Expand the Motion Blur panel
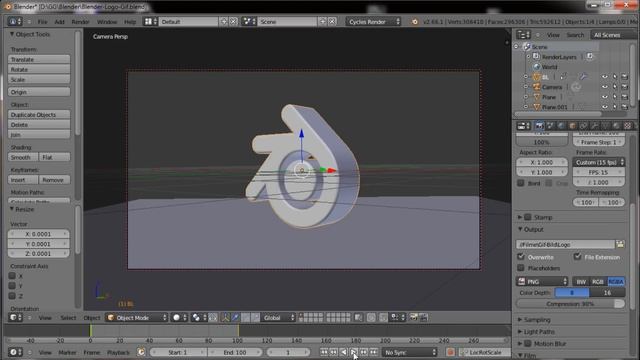The height and width of the screenshot is (360, 640). pyautogui.click(x=520, y=344)
